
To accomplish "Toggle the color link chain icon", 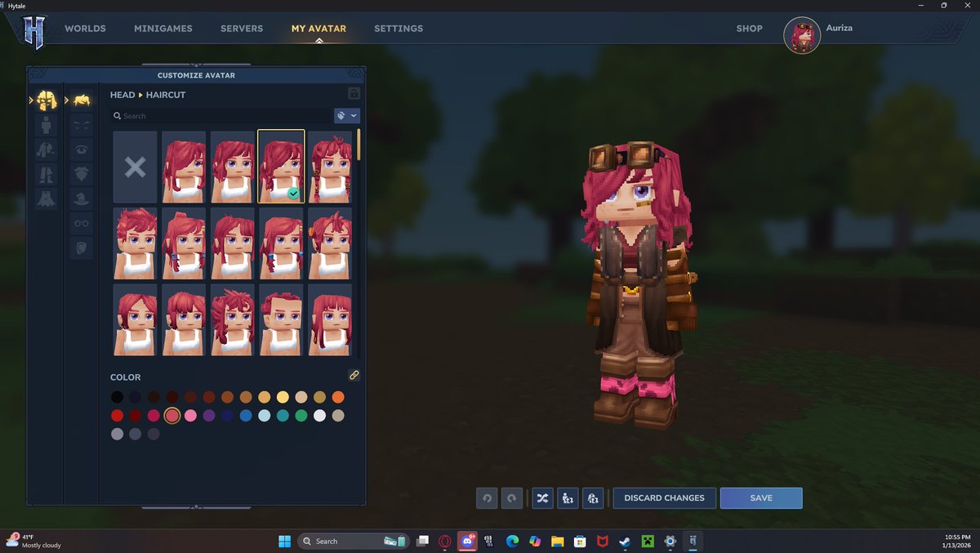I will point(354,376).
